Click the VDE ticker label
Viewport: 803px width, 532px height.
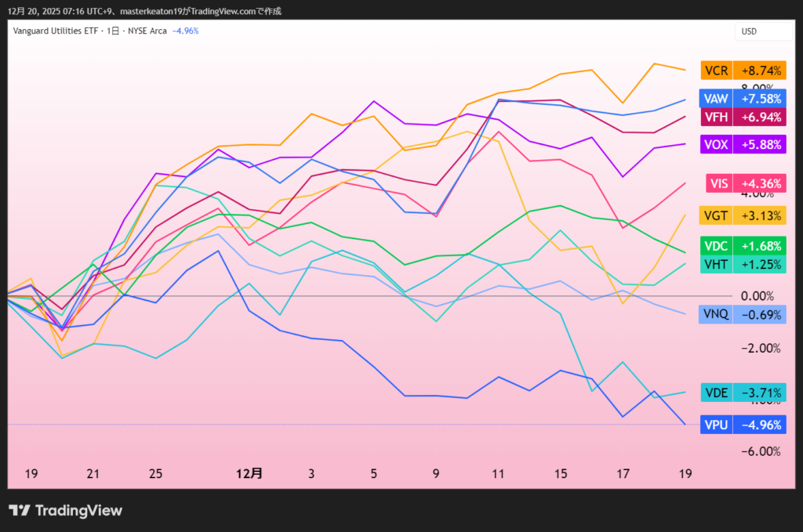[716, 393]
